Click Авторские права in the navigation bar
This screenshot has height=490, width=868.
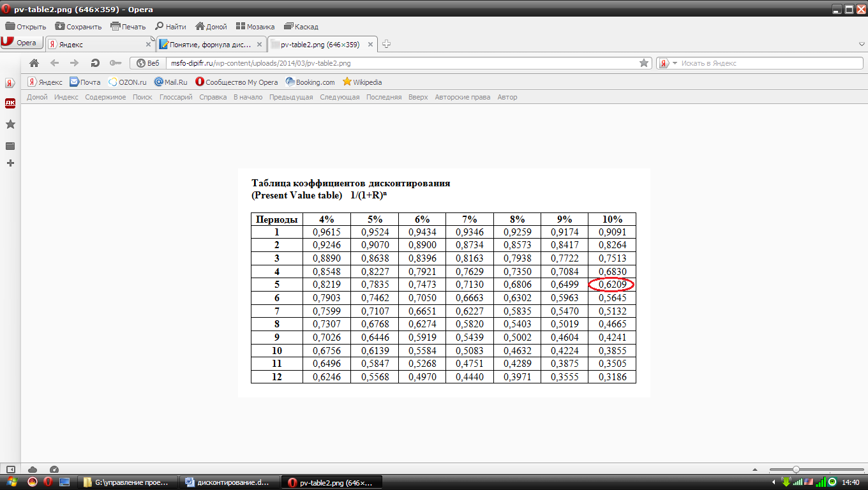point(463,97)
